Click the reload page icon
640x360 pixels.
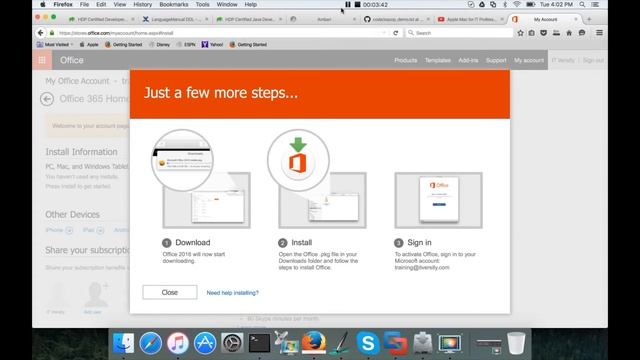pyautogui.click(x=396, y=33)
